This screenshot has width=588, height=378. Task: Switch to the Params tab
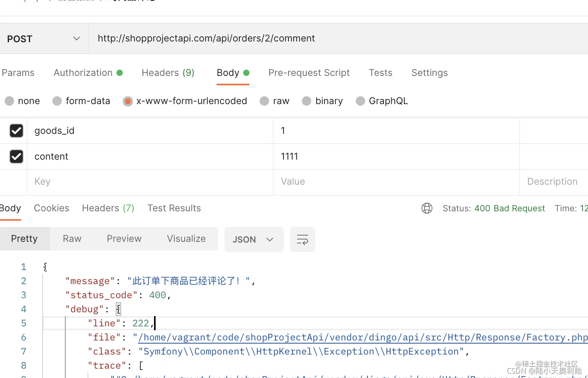[x=18, y=73]
